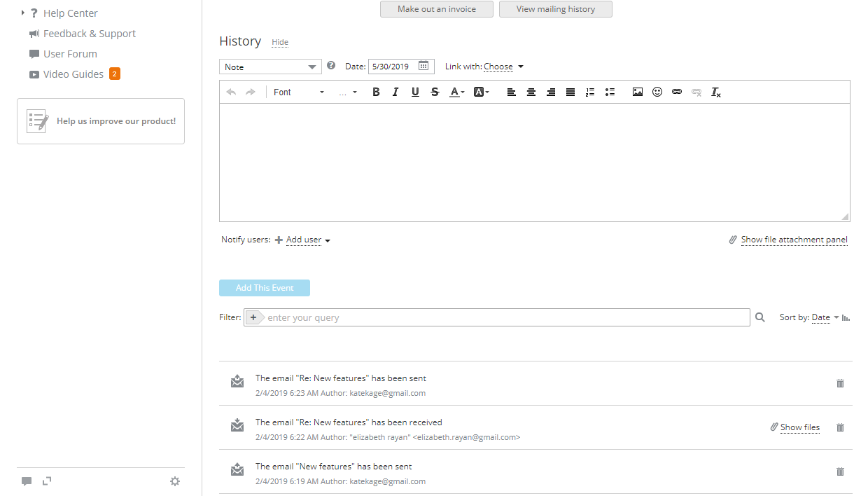
Task: Open Video Guides from the sidebar
Action: click(x=73, y=74)
